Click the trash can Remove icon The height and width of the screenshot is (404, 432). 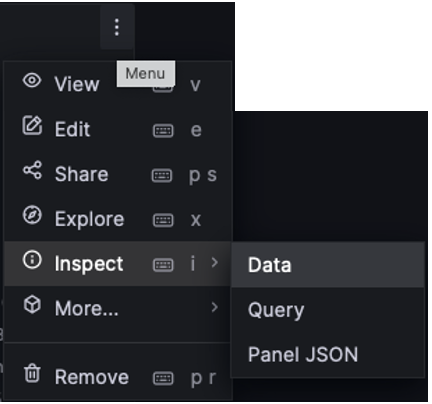pos(32,373)
